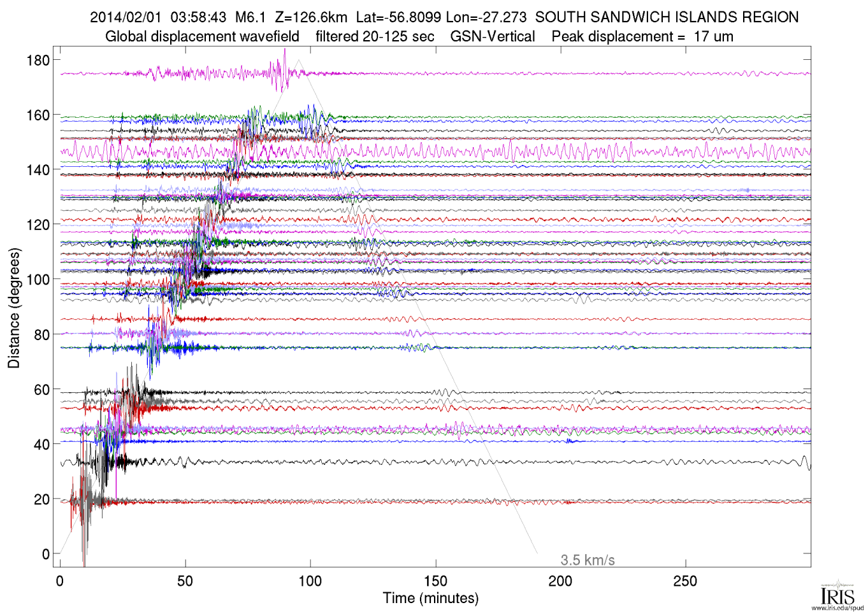
Task: Click the 'Distance (degrees)' axis label
Action: pos(14,308)
